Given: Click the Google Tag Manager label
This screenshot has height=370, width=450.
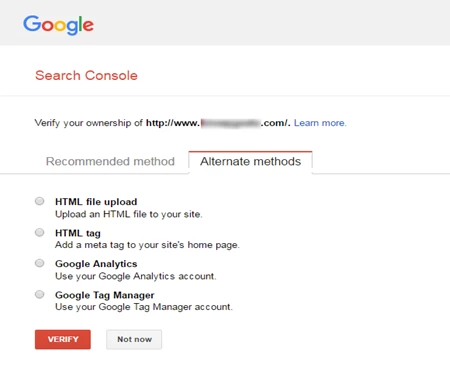Looking at the screenshot, I should coord(105,295).
